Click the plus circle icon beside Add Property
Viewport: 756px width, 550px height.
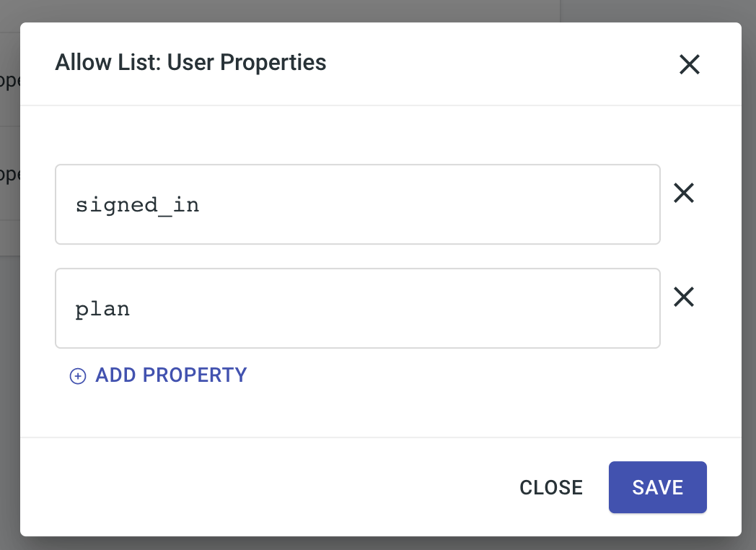(x=78, y=376)
